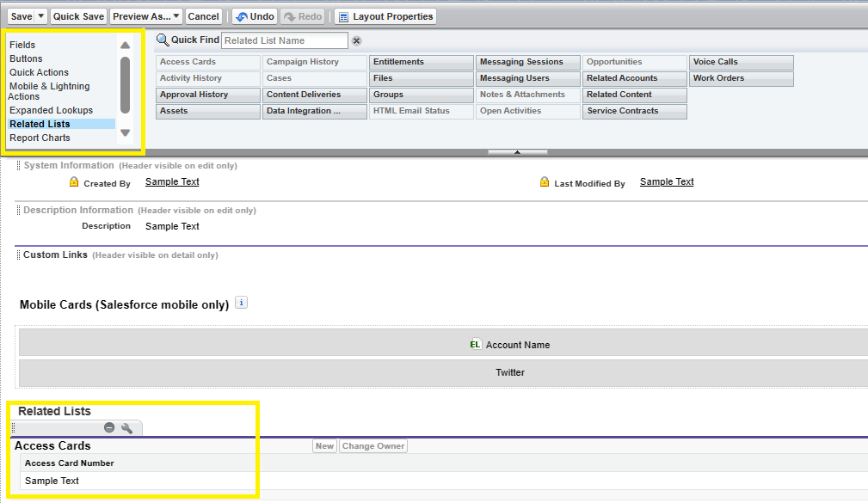Select the Files palette item
Screen dimensions: 868x503
click(422, 78)
